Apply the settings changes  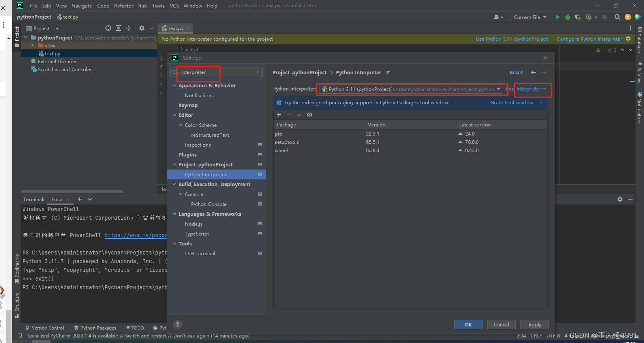coord(535,324)
